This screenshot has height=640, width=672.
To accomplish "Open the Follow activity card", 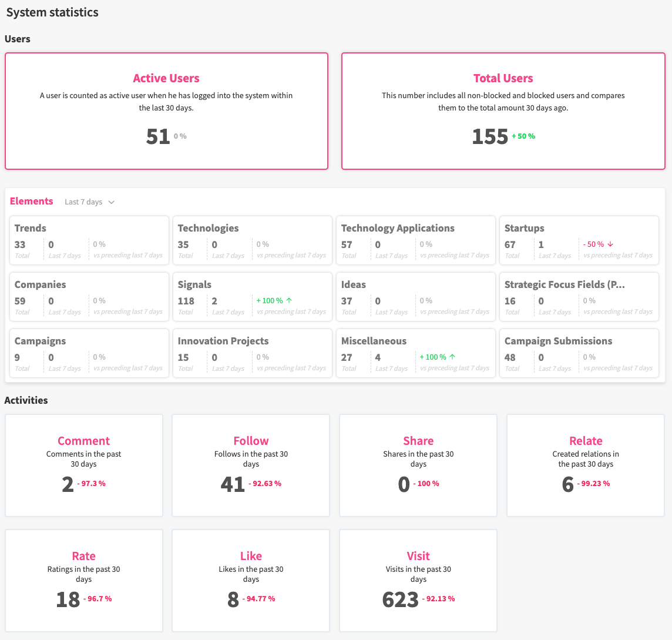I will click(251, 465).
